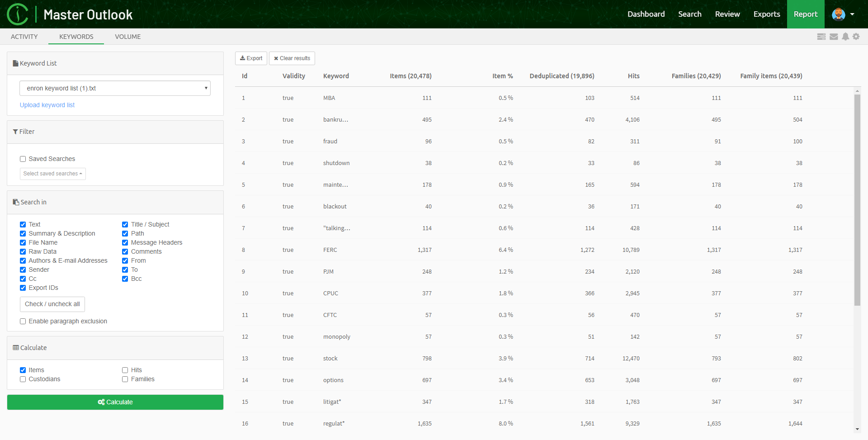Screen dimensions: 868x440
Task: Expand the Select saved searches dropdown
Action: pos(52,174)
